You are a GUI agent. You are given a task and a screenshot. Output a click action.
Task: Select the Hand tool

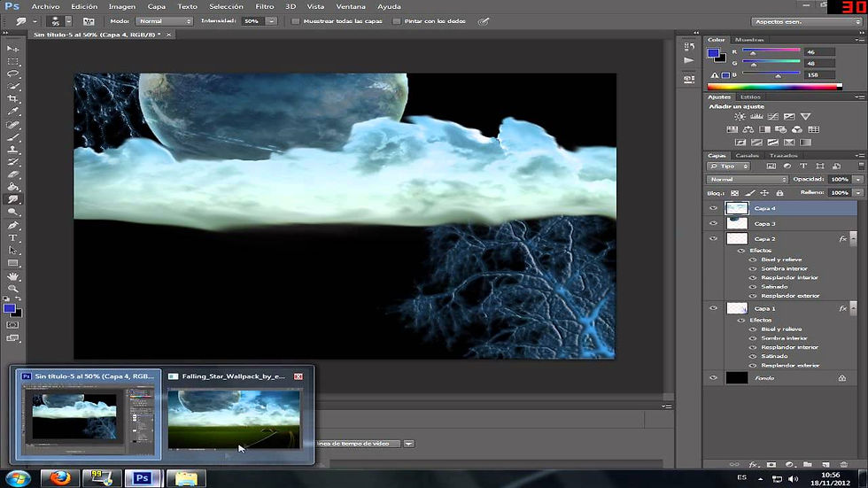coord(12,276)
